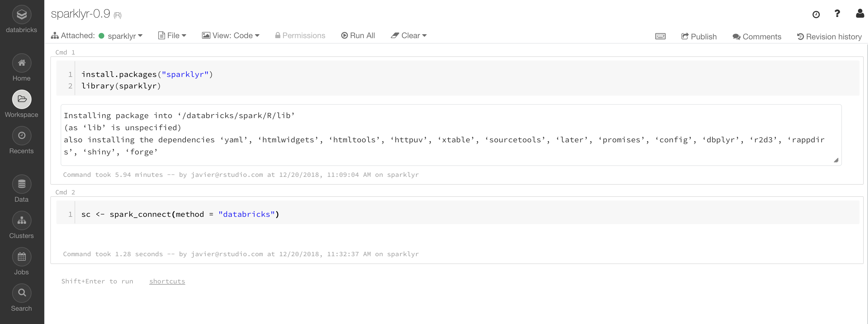Image resolution: width=868 pixels, height=324 pixels.
Task: Click the shortcuts link
Action: point(167,281)
